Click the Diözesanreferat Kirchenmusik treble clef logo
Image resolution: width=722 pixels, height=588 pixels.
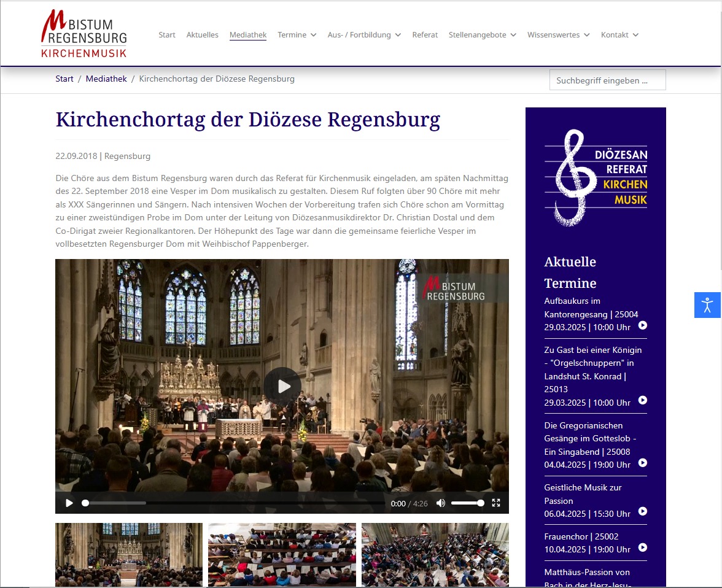[596, 178]
